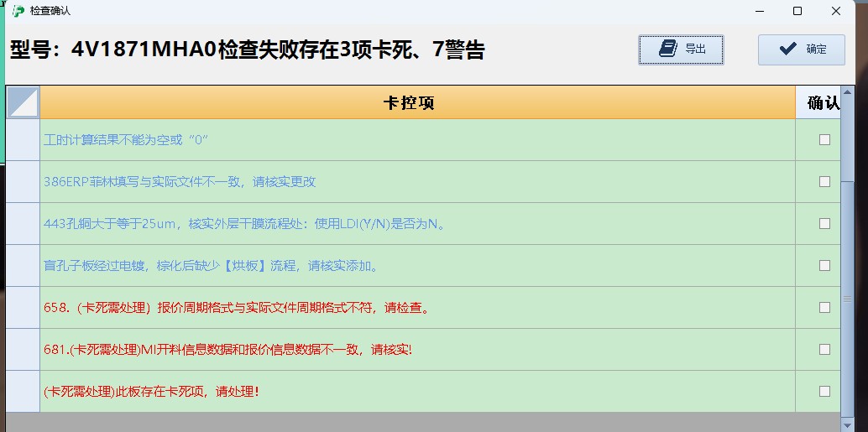
Task: Check the box for 386ERP菲林填写 row
Action: (825, 181)
